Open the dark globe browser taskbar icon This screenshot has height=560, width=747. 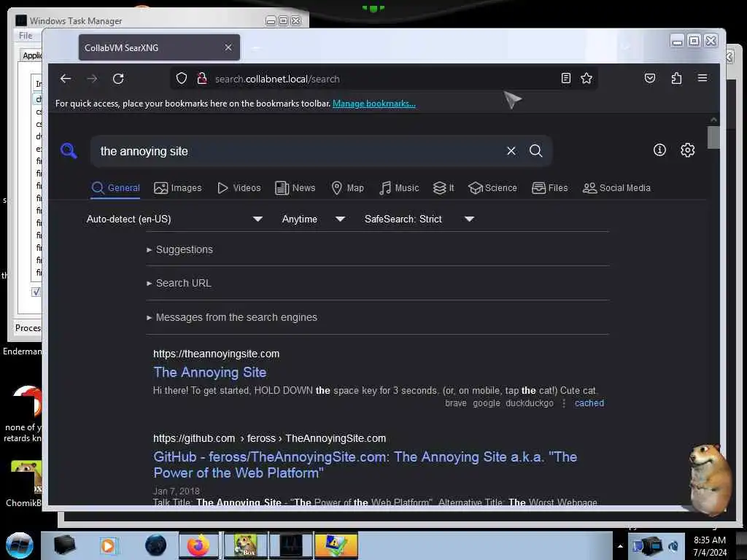(156, 545)
